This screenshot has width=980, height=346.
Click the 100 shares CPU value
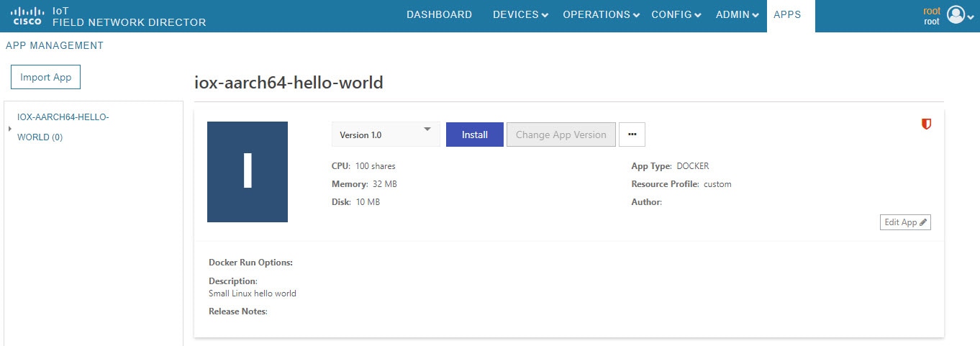pos(375,166)
